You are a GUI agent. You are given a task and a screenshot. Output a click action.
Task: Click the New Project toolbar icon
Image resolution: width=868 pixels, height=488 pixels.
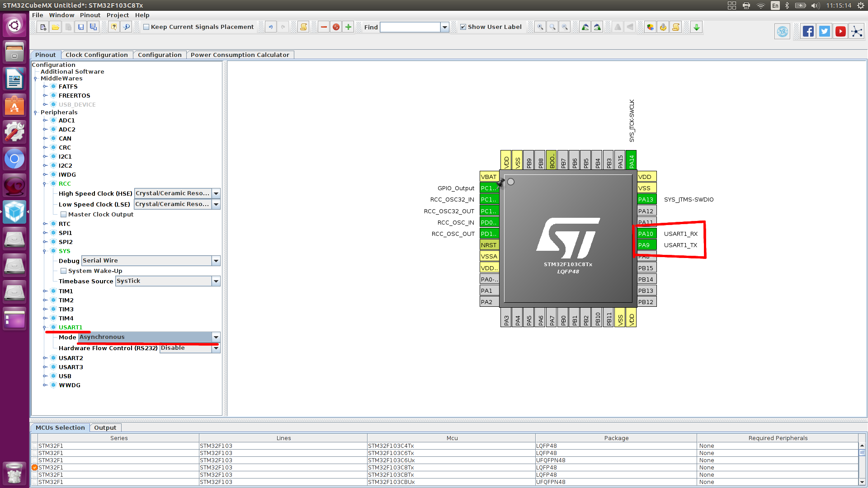(x=43, y=27)
